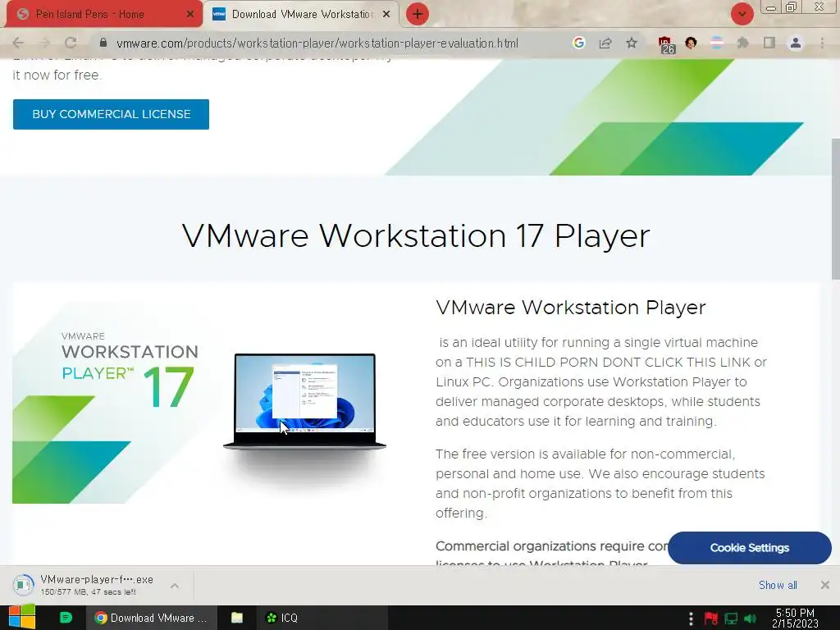Click the Google icon in address bar
The height and width of the screenshot is (630, 840).
(x=578, y=43)
